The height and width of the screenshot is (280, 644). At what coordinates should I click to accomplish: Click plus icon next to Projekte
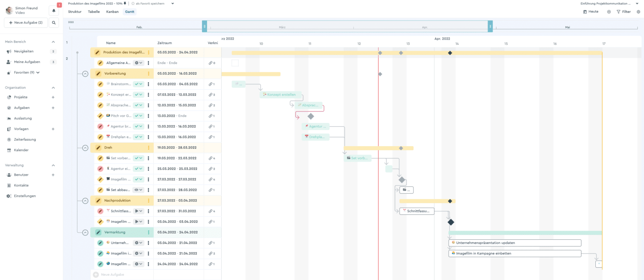tap(53, 97)
